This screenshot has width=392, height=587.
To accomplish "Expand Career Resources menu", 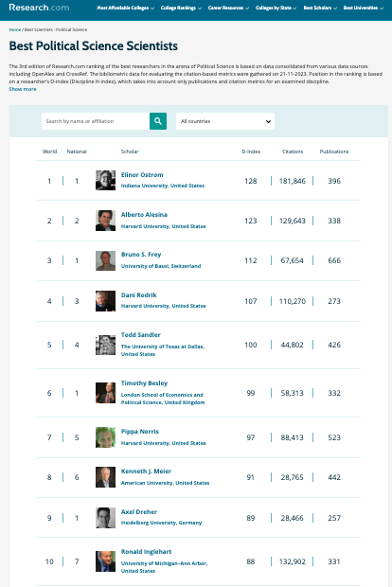I will (x=228, y=8).
